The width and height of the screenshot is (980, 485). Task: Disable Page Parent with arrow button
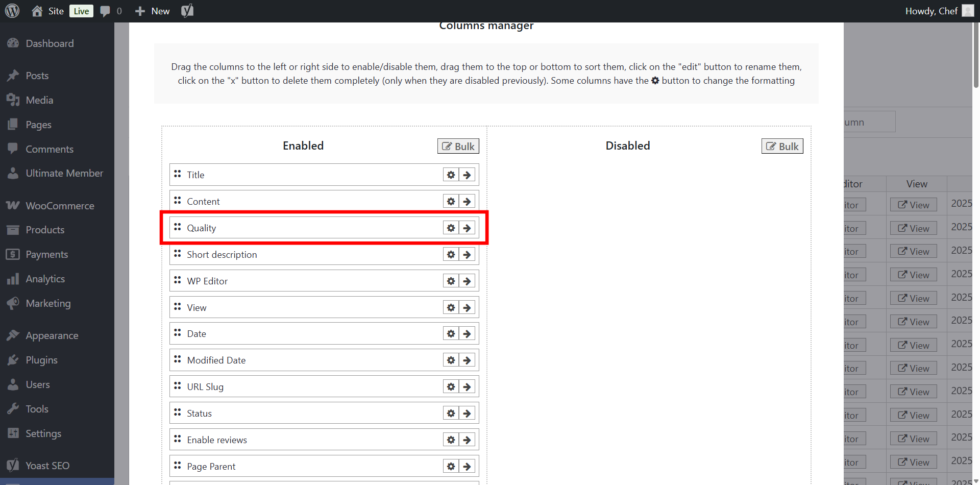pos(467,466)
